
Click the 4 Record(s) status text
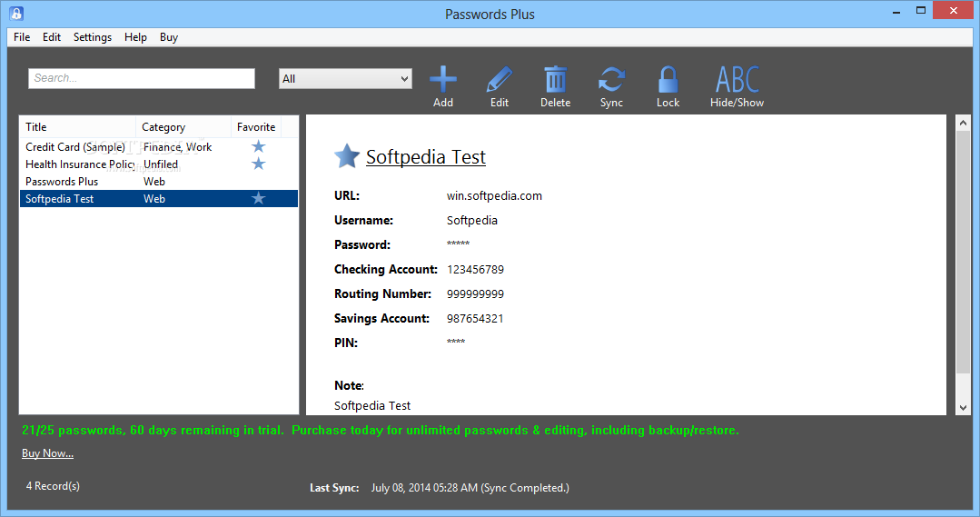pyautogui.click(x=53, y=486)
